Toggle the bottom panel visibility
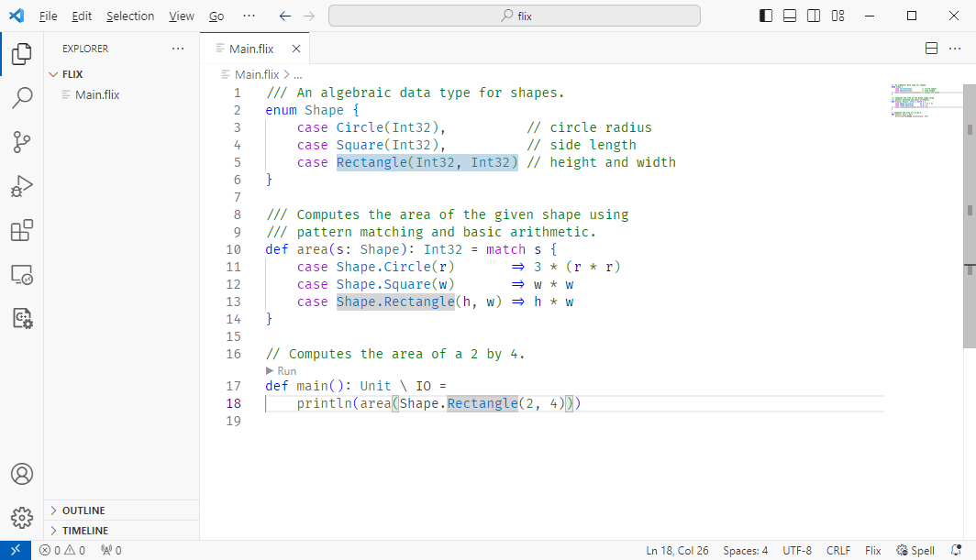 pyautogui.click(x=789, y=16)
